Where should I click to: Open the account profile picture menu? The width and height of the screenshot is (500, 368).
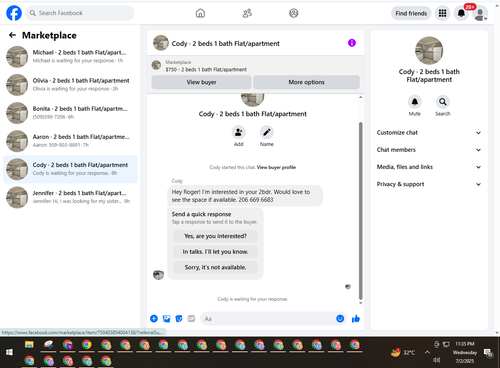pyautogui.click(x=480, y=14)
